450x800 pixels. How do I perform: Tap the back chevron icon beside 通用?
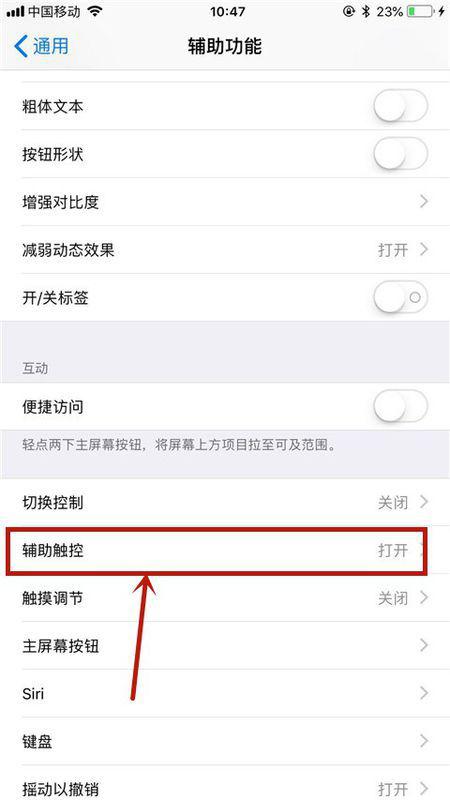click(21, 46)
